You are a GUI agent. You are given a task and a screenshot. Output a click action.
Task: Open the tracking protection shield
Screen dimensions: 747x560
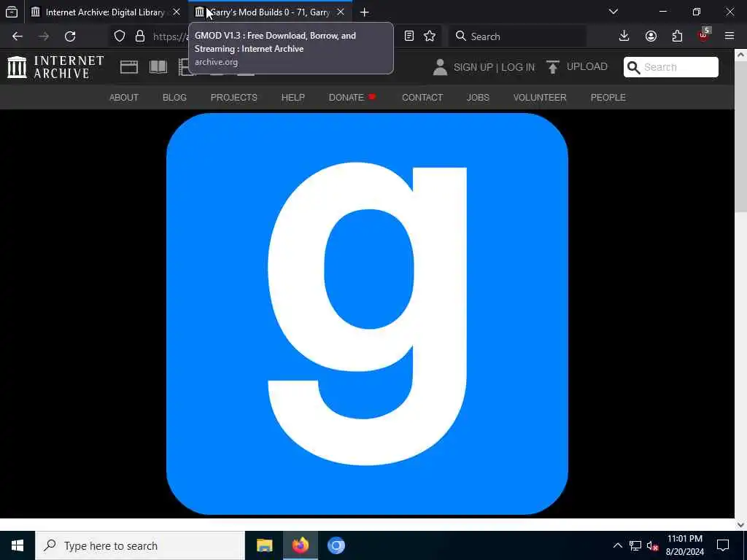click(120, 36)
